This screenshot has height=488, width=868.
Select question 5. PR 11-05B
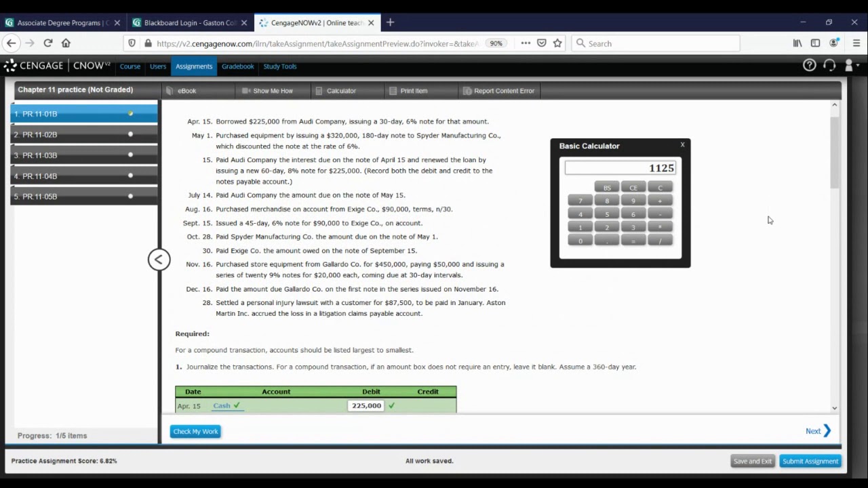coord(84,197)
